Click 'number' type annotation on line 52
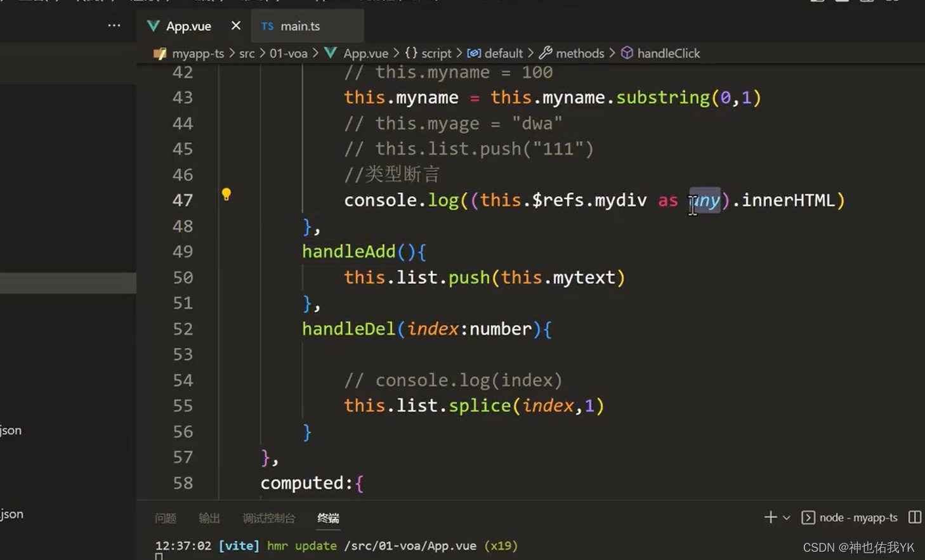The image size is (925, 560). pyautogui.click(x=501, y=329)
